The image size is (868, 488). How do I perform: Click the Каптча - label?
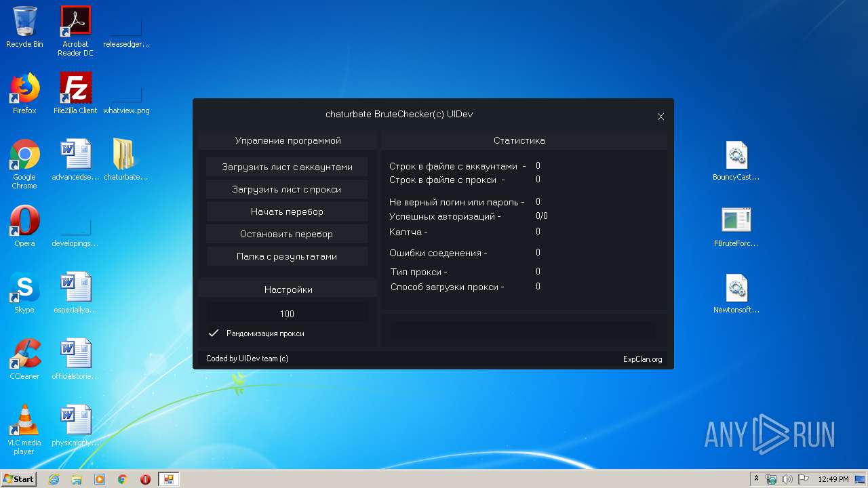point(408,232)
